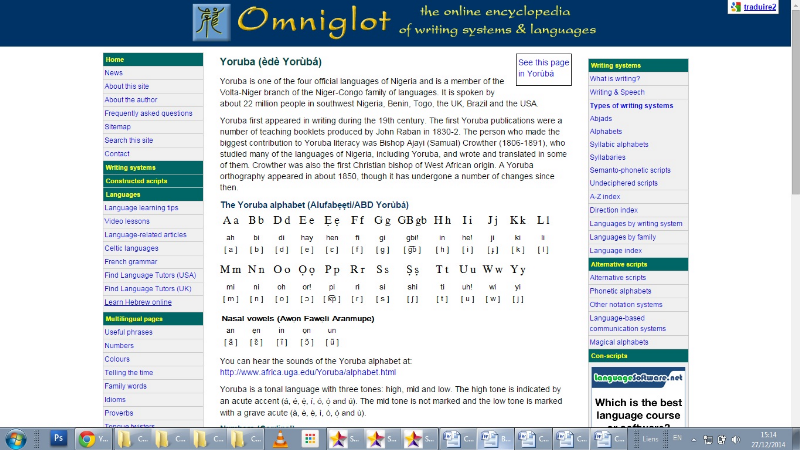The height and width of the screenshot is (450, 800).
Task: Open the News page link
Action: pyautogui.click(x=113, y=73)
